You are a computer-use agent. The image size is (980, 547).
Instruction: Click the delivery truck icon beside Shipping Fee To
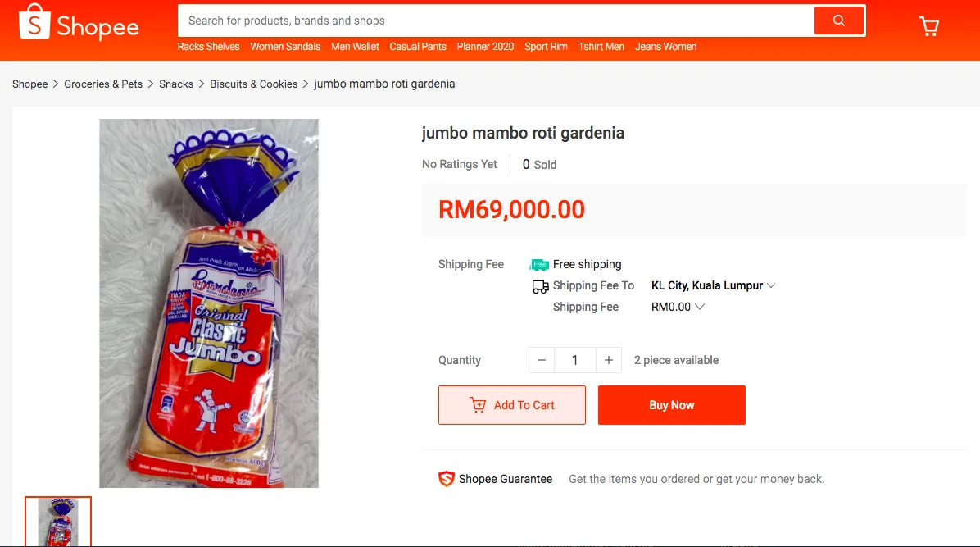540,287
